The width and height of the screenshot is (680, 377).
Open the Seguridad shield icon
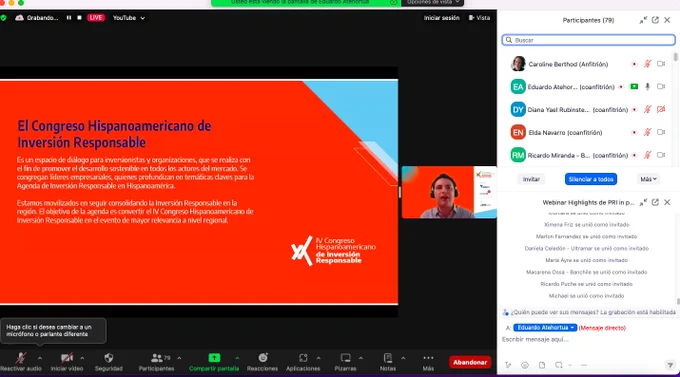[x=108, y=358]
